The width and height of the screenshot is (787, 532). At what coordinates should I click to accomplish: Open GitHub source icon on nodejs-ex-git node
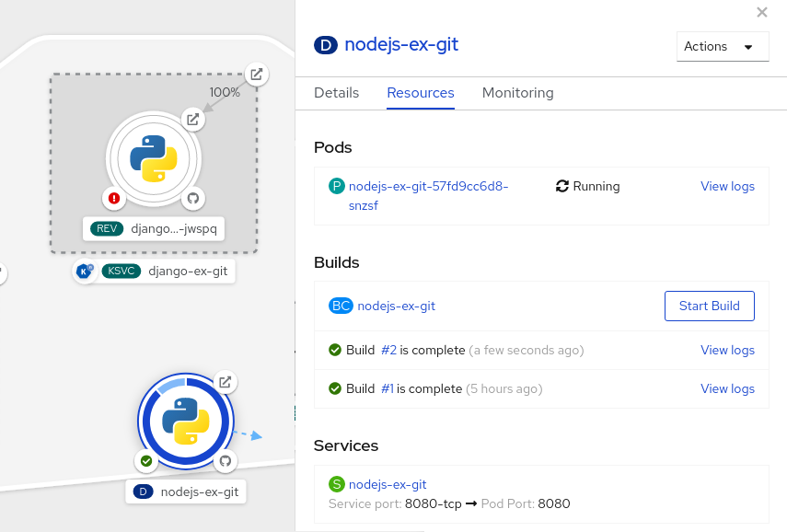[x=225, y=460]
